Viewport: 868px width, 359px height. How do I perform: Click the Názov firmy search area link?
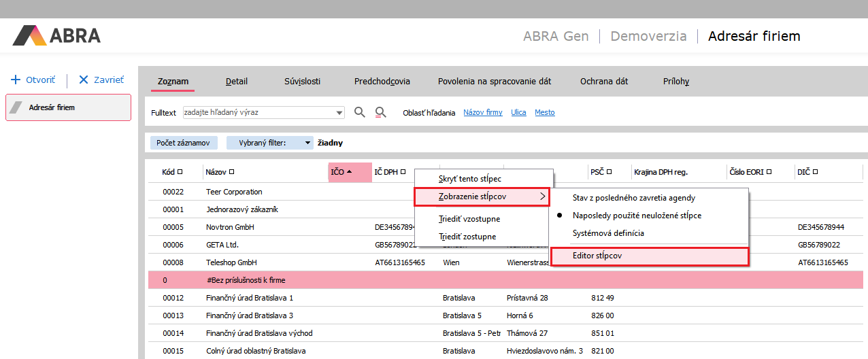482,113
